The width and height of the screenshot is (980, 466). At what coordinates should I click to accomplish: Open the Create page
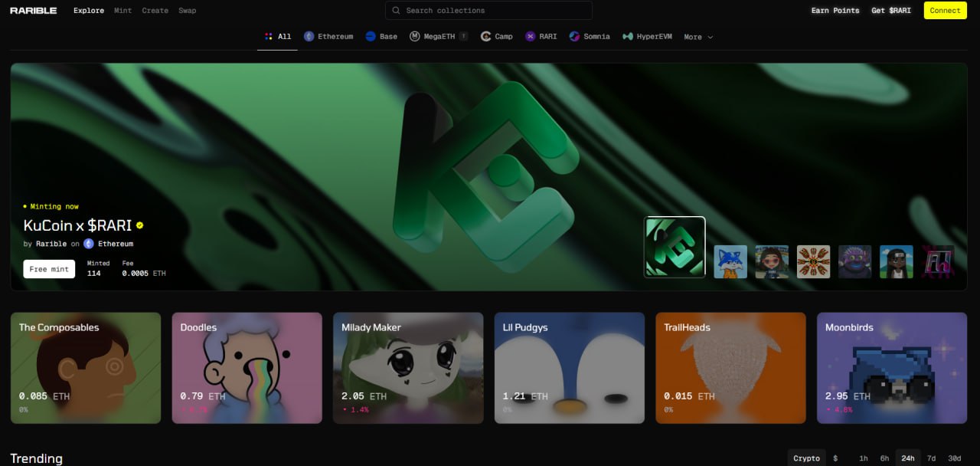tap(155, 11)
